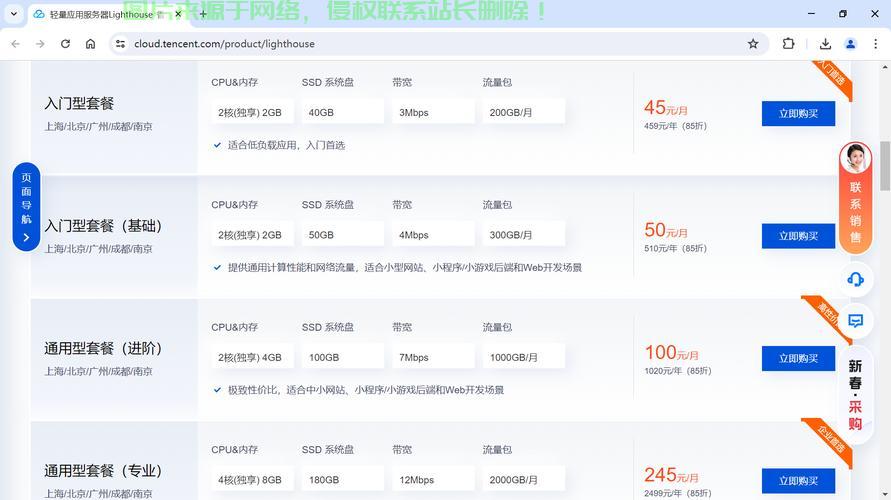Click the address bar URL field
891x500 pixels.
point(400,44)
